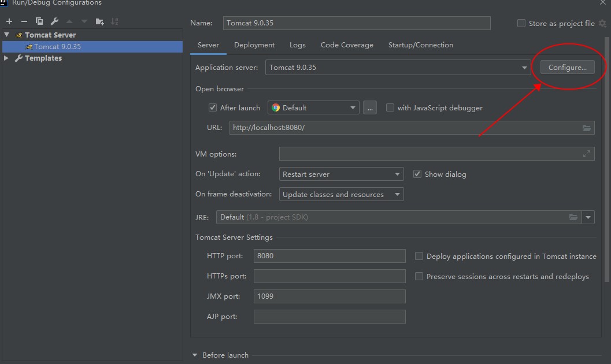Viewport: 611px width, 364px height.
Task: Add new configuration with plus icon
Action: tap(9, 21)
